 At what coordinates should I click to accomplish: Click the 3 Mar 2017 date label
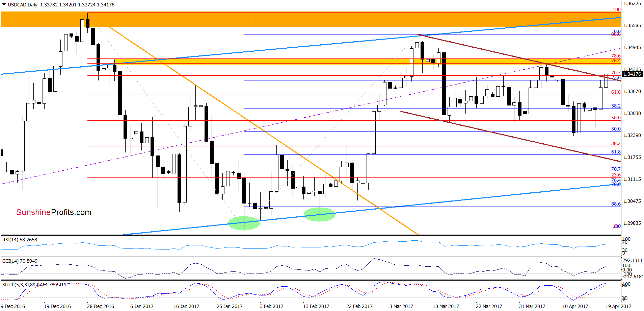pos(401,306)
